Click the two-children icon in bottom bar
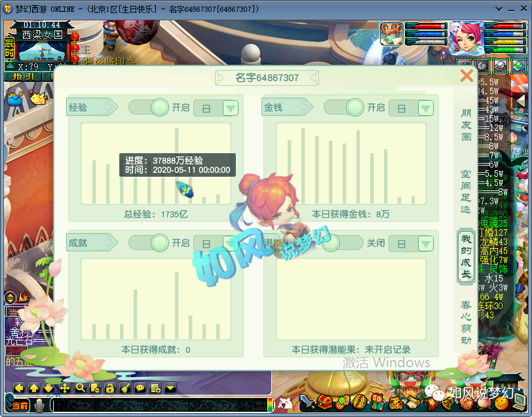 [x=377, y=403]
